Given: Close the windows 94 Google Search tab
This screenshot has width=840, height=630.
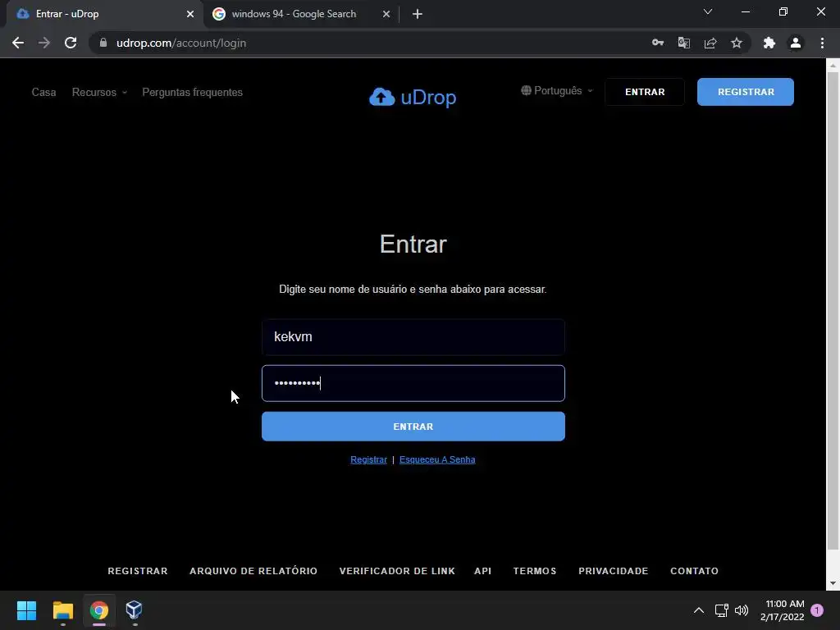Looking at the screenshot, I should coord(386,14).
